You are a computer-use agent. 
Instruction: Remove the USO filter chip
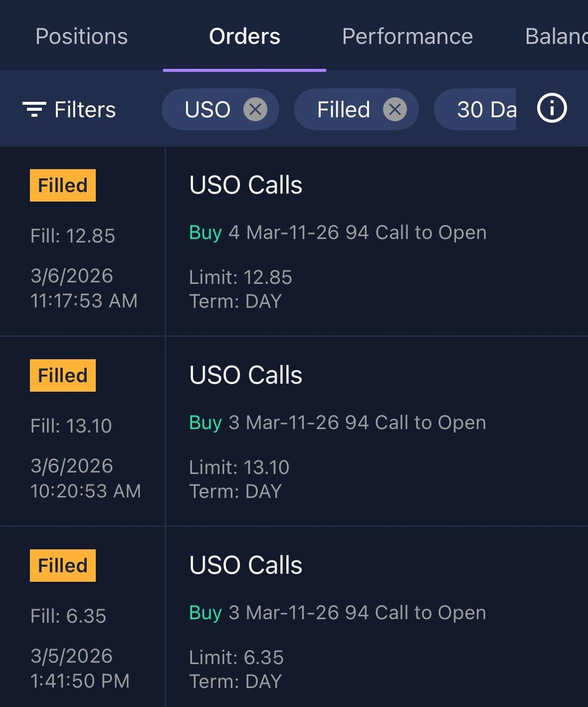point(255,109)
